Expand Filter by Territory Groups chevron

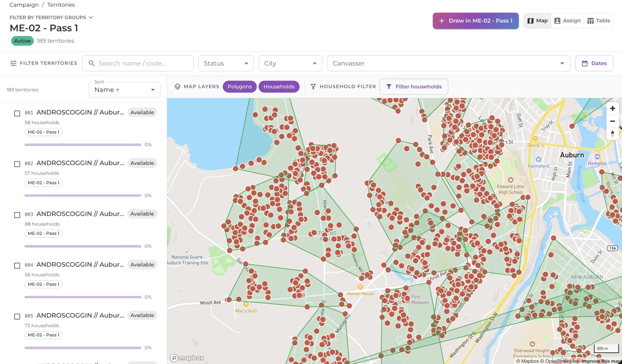click(x=91, y=17)
